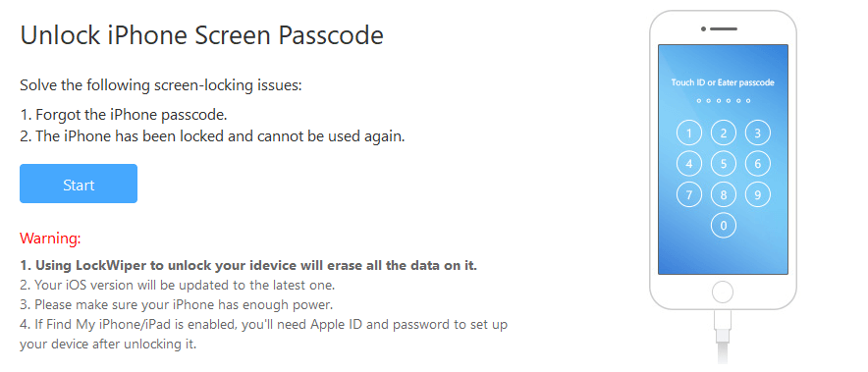The height and width of the screenshot is (372, 868).
Task: Tap keypad digit 8 on phone
Action: click(x=723, y=195)
